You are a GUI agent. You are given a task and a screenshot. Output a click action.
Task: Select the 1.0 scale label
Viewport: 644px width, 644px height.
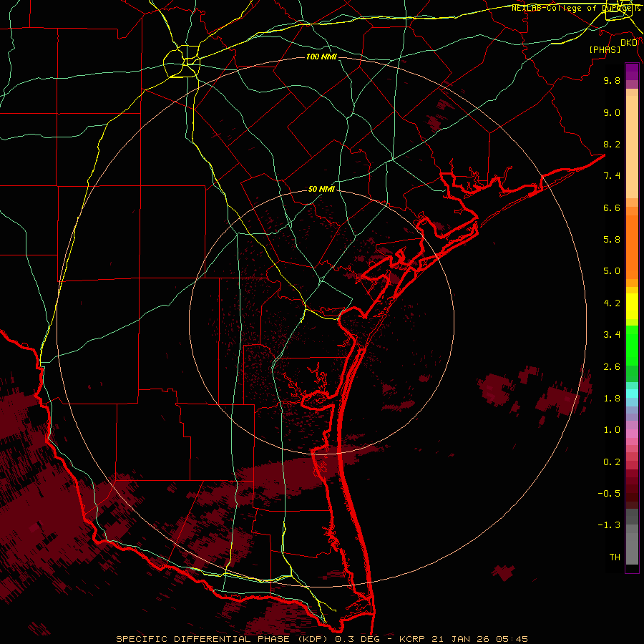point(612,430)
